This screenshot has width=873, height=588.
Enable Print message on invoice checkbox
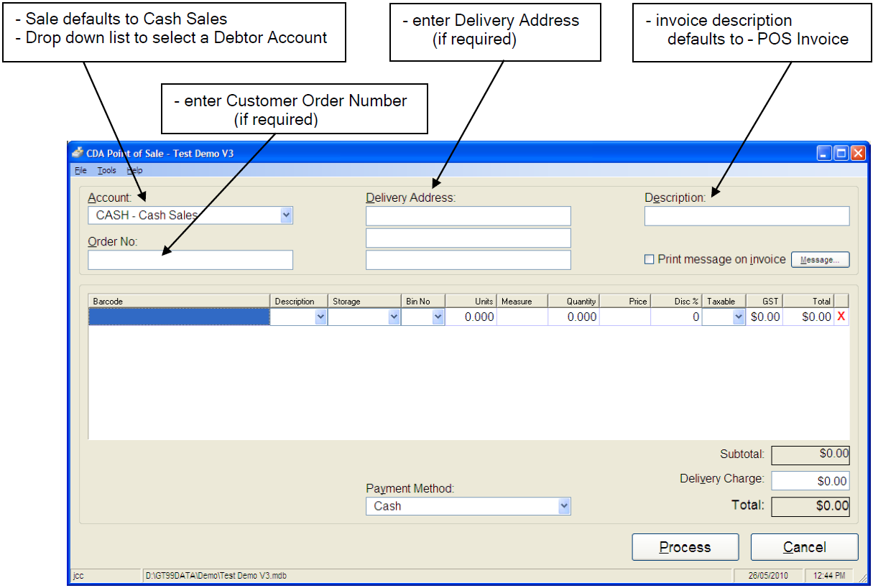650,260
